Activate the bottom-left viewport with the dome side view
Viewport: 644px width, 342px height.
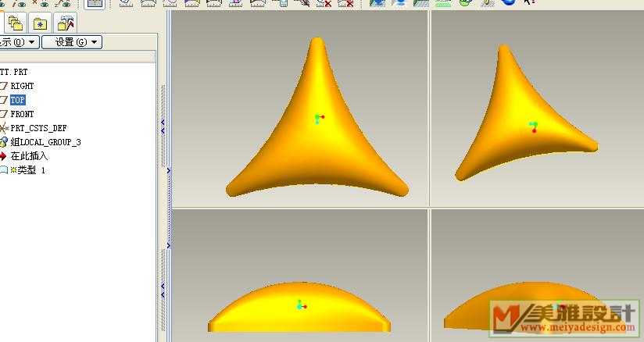[x=300, y=275]
